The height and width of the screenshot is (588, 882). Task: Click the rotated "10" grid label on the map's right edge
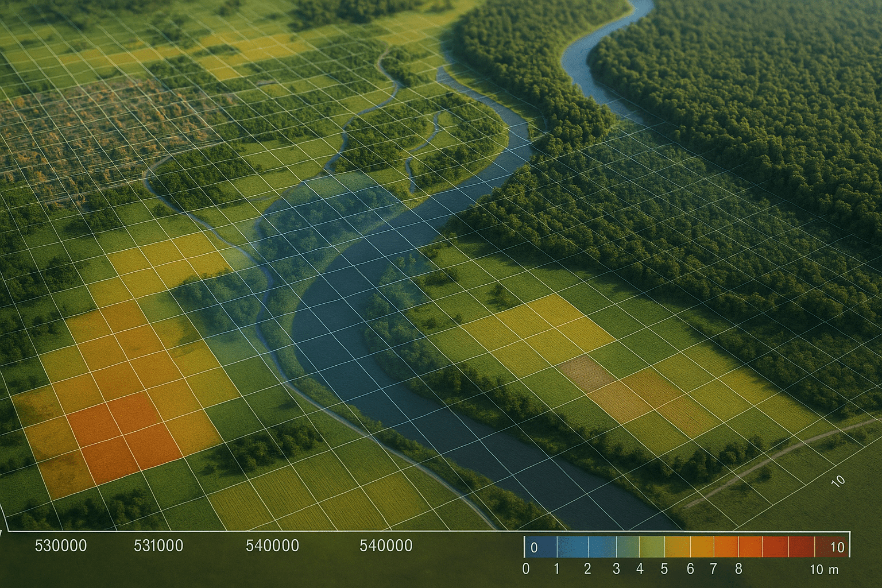(838, 481)
